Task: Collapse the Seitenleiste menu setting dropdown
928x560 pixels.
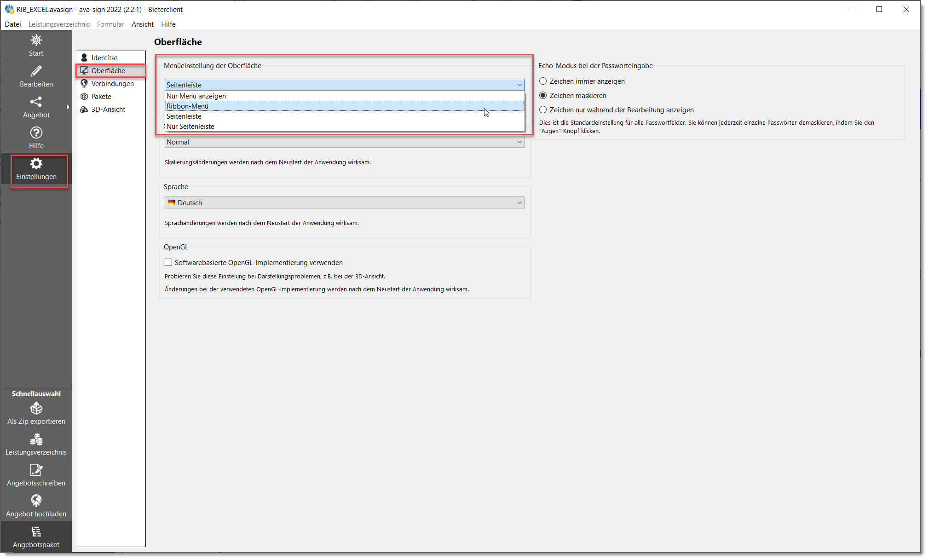Action: [345, 85]
